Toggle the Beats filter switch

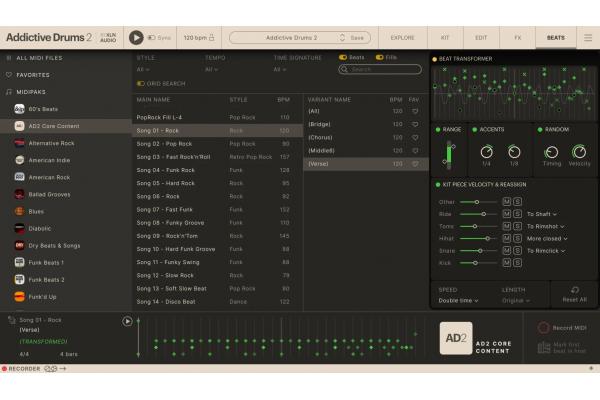coord(342,57)
